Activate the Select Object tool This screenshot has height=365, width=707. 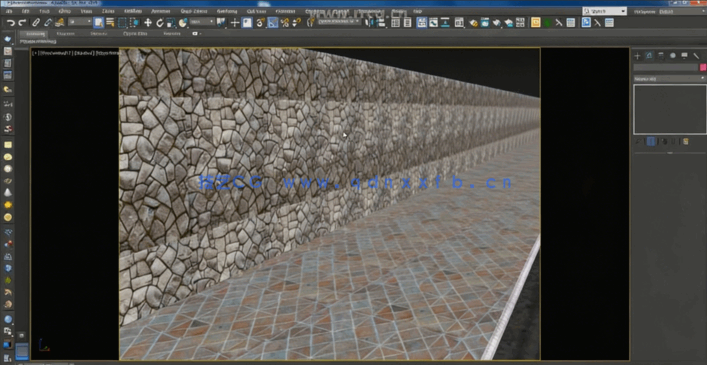pos(99,23)
